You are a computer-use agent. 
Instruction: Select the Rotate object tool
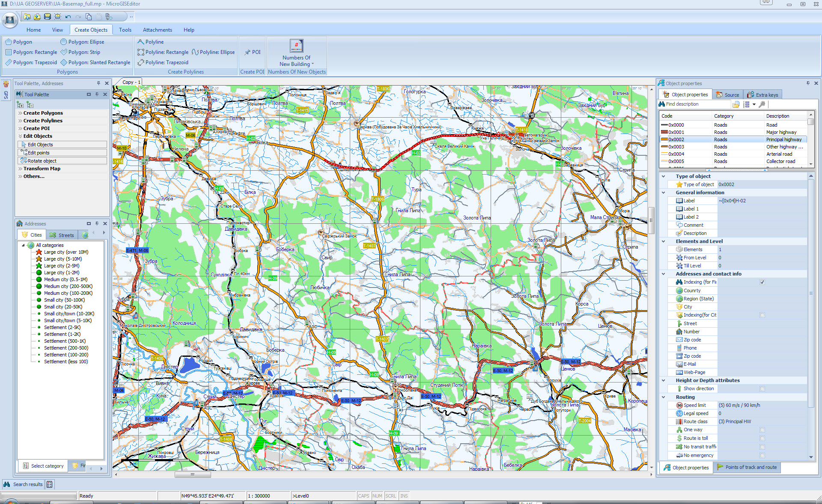(42, 161)
